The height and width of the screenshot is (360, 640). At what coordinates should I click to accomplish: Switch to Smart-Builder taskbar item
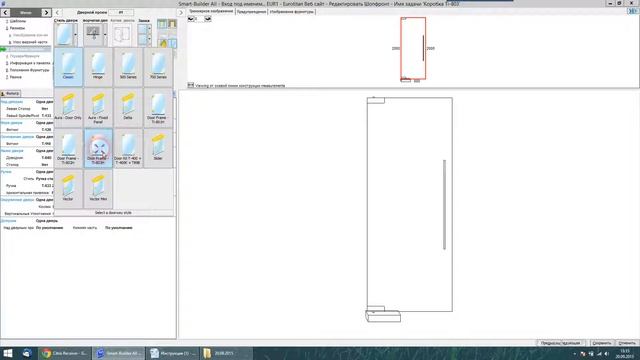(x=119, y=353)
